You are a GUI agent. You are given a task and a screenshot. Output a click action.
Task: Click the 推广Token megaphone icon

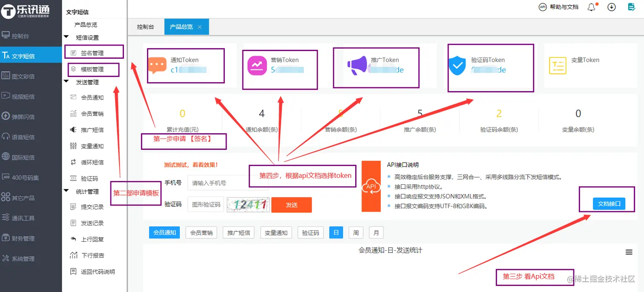(357, 66)
